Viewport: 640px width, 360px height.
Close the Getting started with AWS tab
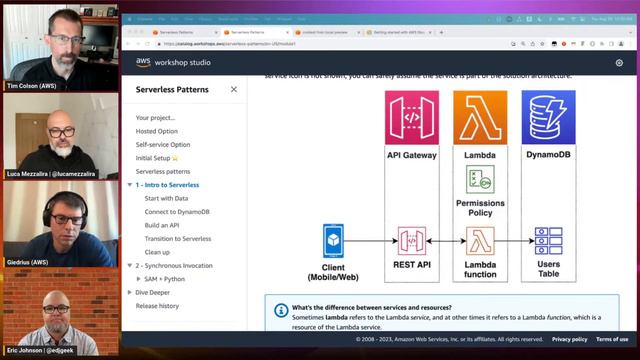click(x=430, y=32)
